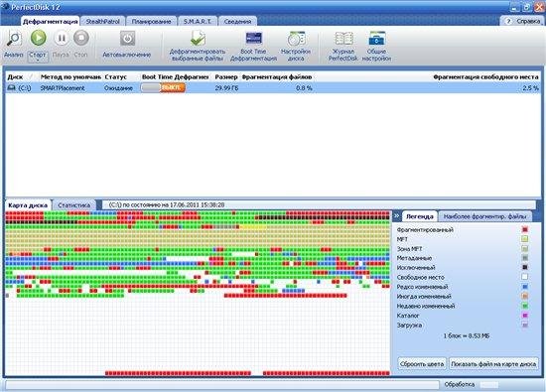Open the dropdown arrow under Старт

(38, 61)
